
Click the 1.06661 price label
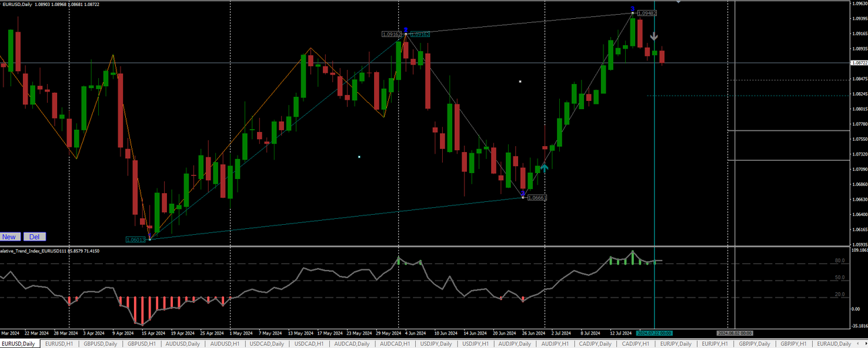pyautogui.click(x=536, y=198)
